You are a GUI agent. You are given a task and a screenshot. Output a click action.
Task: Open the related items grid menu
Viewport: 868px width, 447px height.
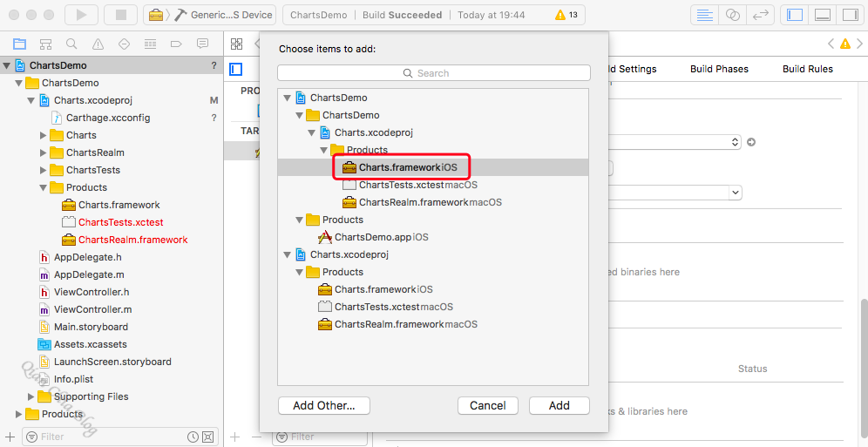click(x=236, y=44)
